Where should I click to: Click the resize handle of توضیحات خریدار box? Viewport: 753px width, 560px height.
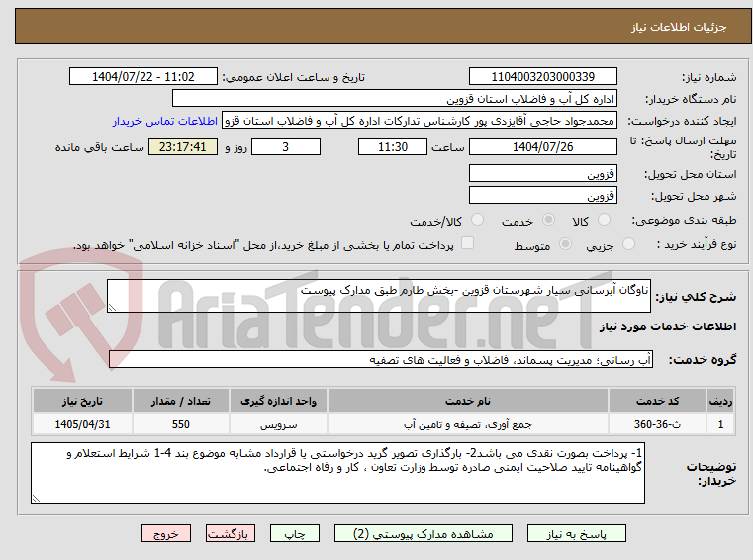36,499
